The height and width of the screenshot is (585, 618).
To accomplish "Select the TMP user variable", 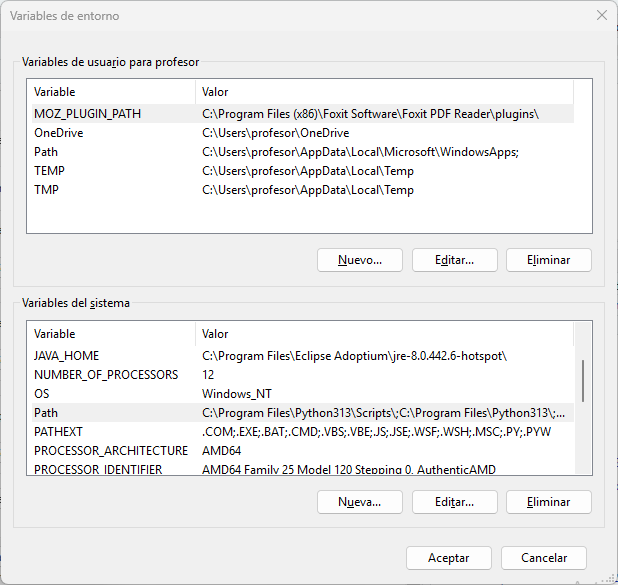I will (x=303, y=190).
